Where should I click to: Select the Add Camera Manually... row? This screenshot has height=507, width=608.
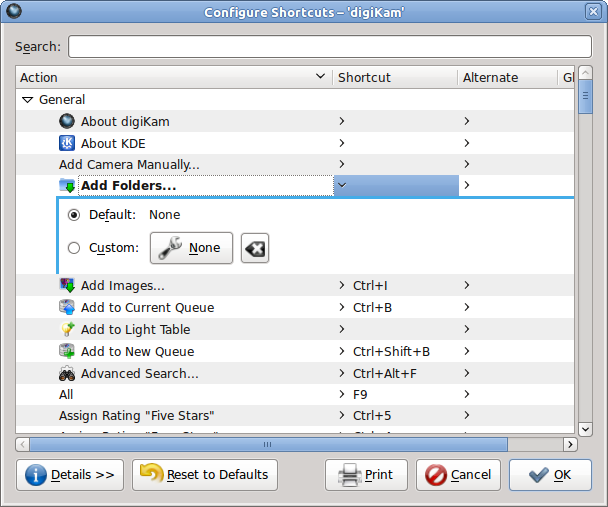click(x=295, y=164)
